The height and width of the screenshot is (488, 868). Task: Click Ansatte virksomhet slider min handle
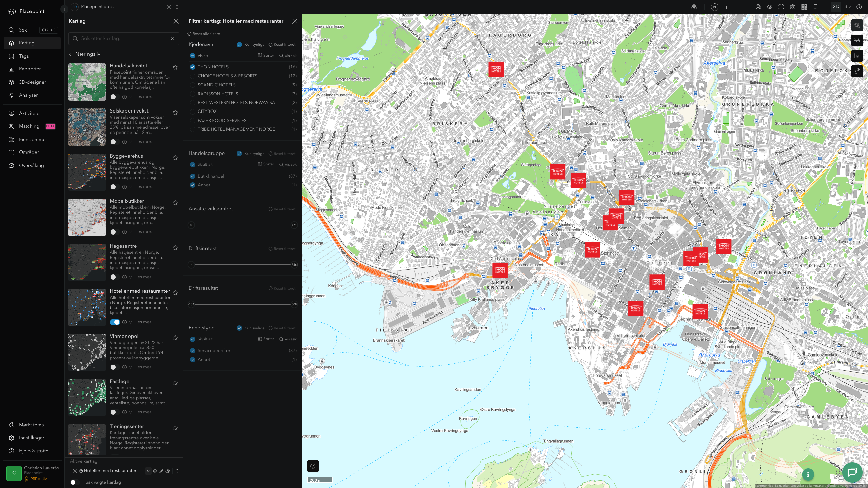click(x=191, y=225)
